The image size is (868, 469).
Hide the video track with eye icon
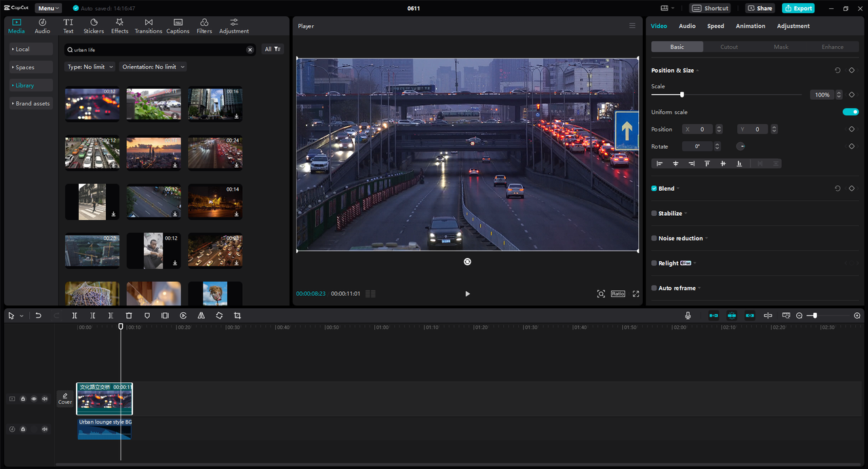pyautogui.click(x=34, y=399)
